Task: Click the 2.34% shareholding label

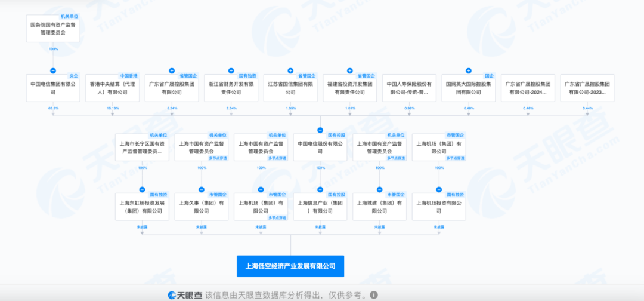Action: [x=231, y=108]
